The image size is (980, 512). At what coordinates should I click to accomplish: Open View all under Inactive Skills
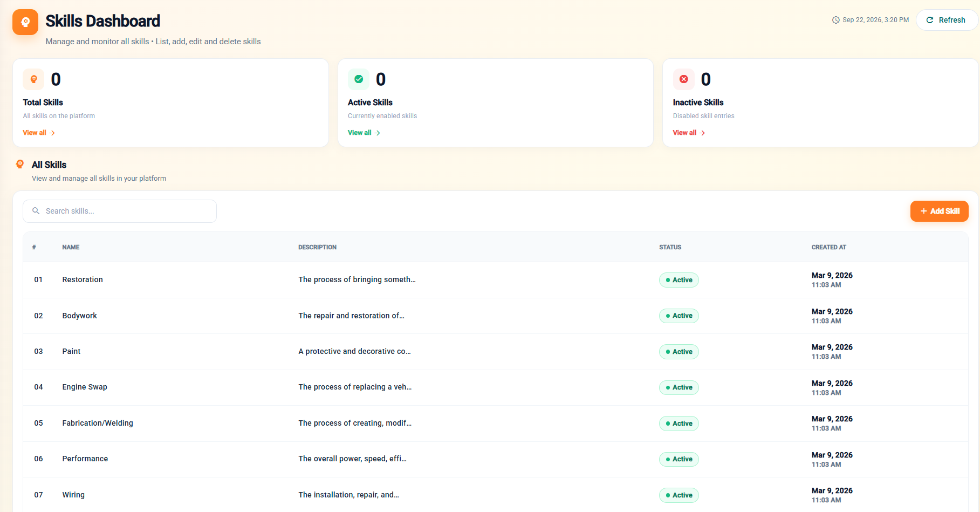pyautogui.click(x=689, y=133)
